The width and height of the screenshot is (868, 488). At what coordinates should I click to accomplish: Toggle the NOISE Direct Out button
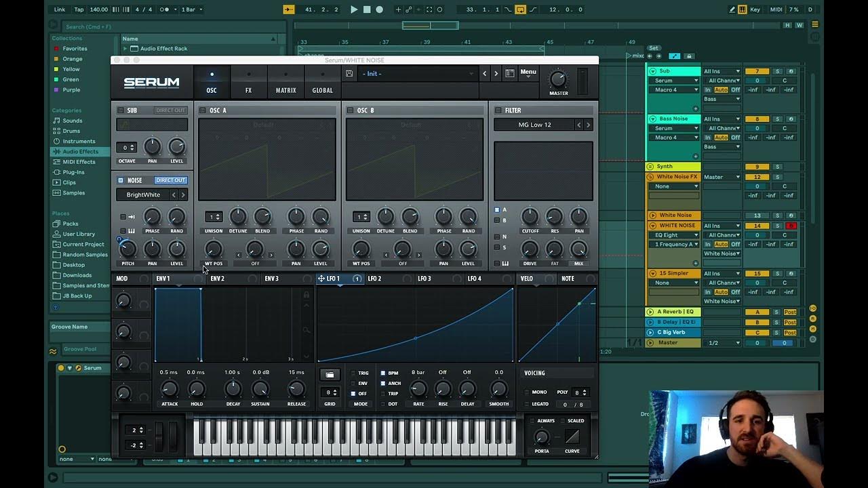[170, 180]
